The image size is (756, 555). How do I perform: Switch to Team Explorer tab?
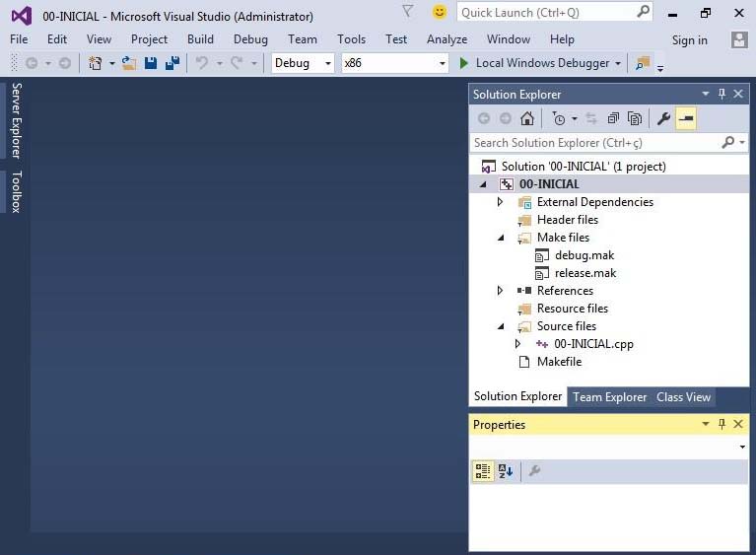609,397
